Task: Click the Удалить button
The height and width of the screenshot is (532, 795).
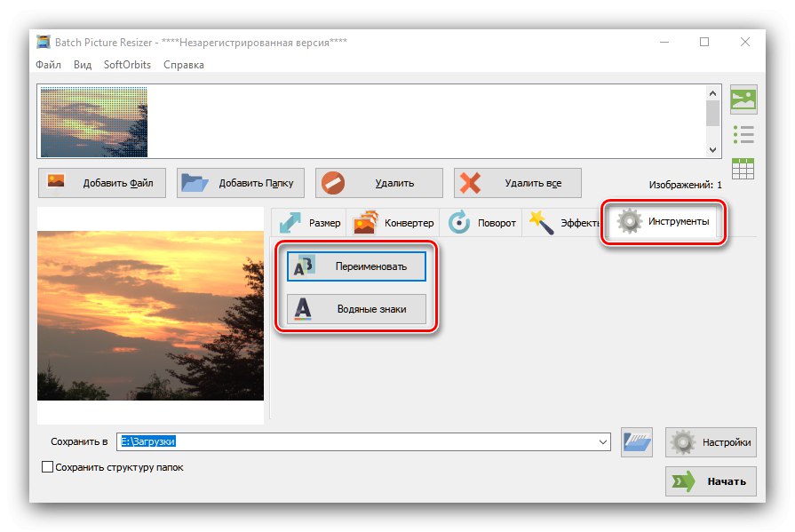Action: [x=378, y=183]
